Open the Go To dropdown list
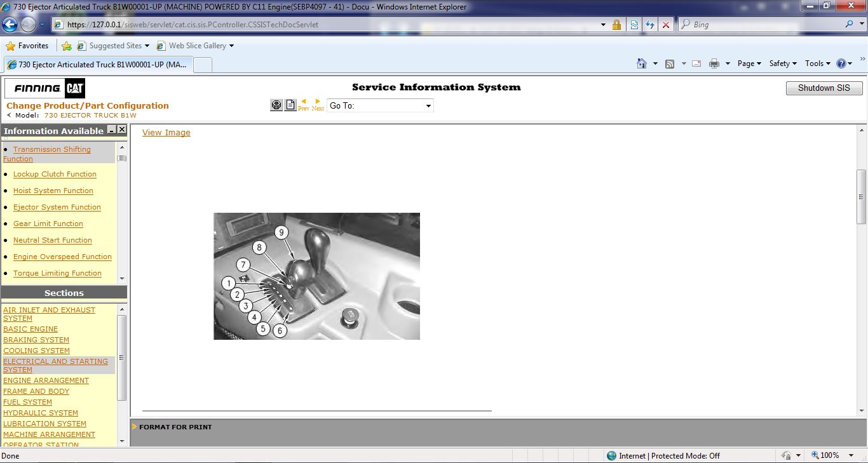The height and width of the screenshot is (463, 868). point(380,105)
